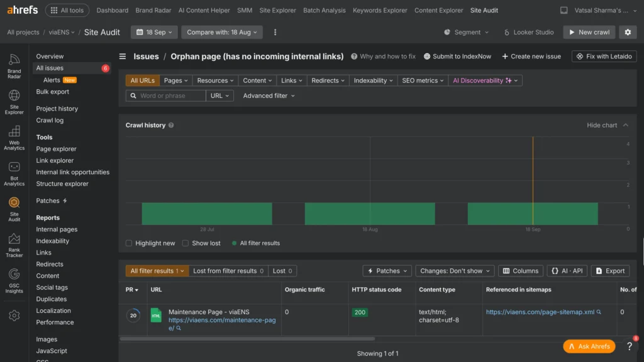Expand the Pages filter dropdown
Screen dimensions: 644x362
(x=176, y=80)
